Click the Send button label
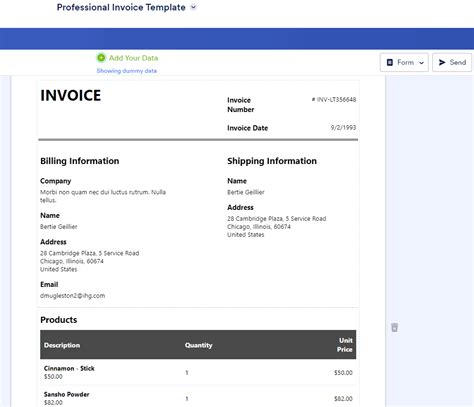The image size is (474, 407). pyautogui.click(x=458, y=62)
